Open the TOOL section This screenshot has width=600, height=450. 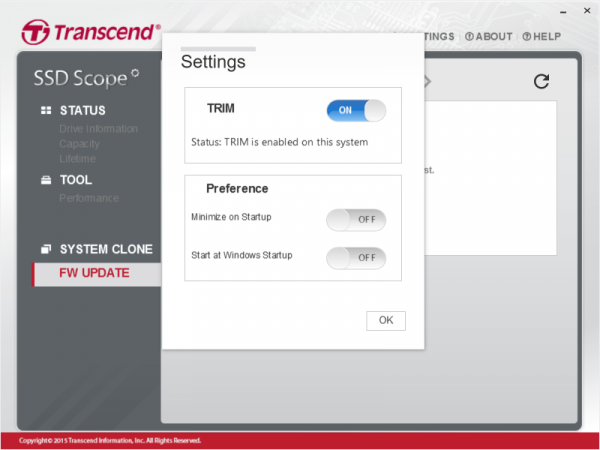pyautogui.click(x=76, y=181)
